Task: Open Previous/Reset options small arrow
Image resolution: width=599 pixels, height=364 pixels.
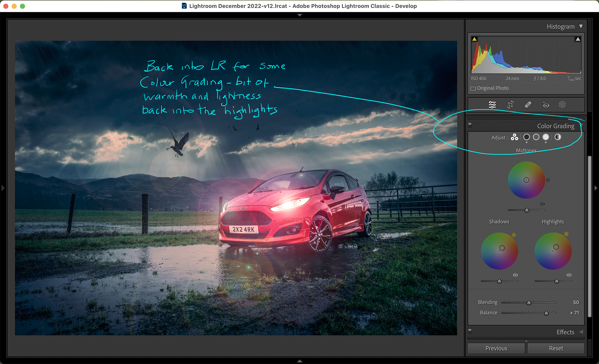Action: click(526, 342)
